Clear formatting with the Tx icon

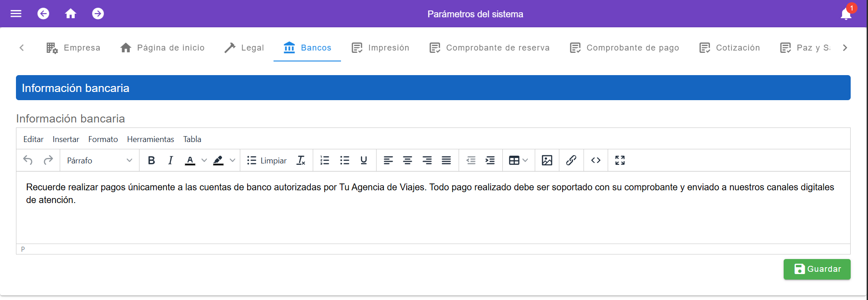(301, 160)
